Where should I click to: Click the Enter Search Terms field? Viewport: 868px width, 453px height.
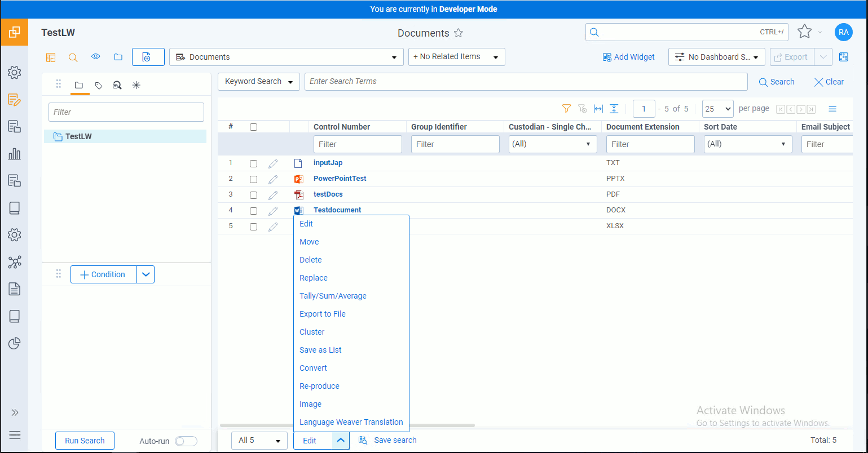(x=526, y=82)
